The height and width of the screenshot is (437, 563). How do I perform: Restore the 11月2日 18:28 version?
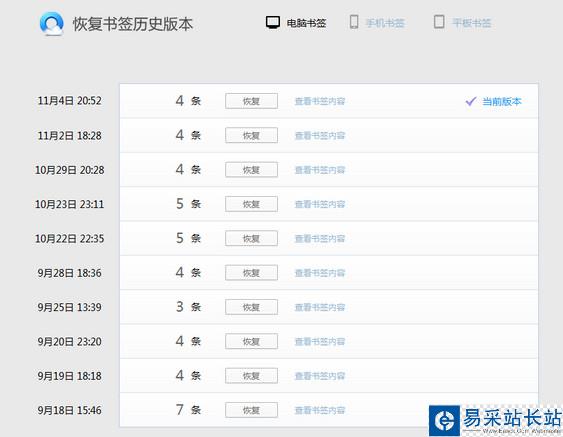251,135
